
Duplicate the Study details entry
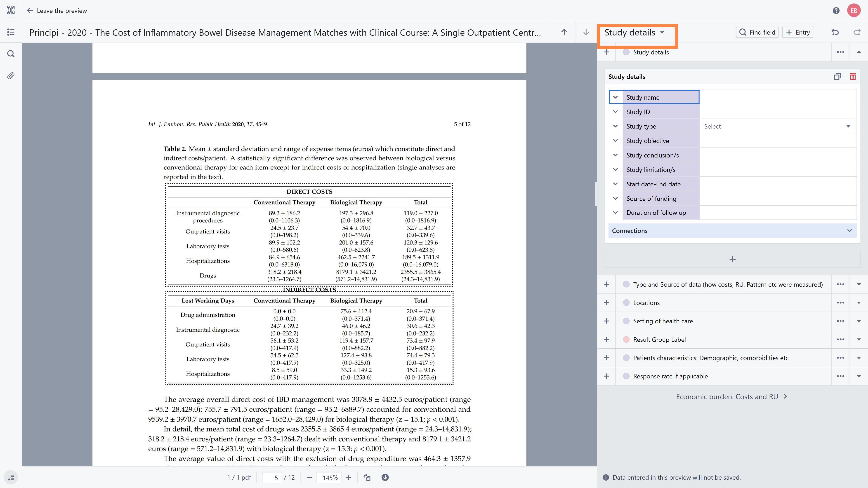[837, 76]
